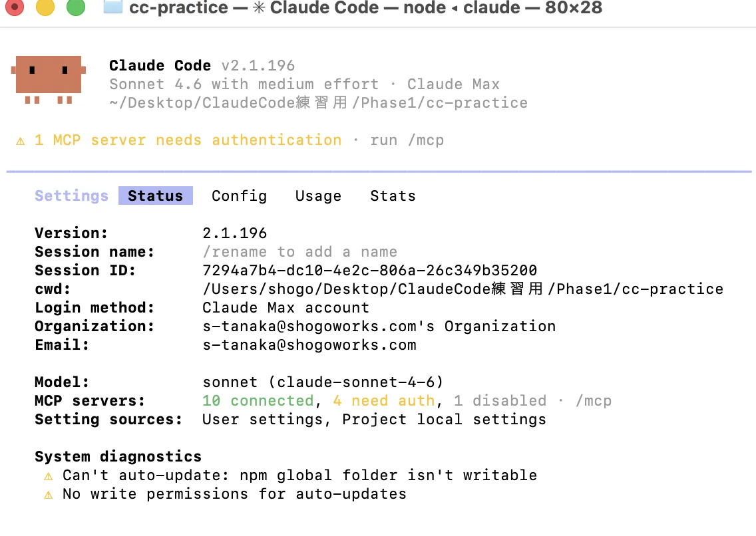Viewport: 756px width, 536px height.
Task: Switch to the Config tab
Action: [x=239, y=196]
